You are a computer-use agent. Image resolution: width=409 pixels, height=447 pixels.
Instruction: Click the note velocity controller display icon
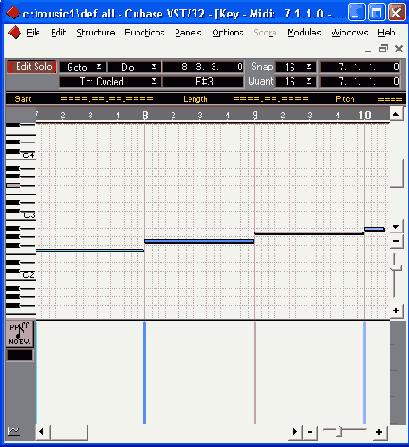(x=20, y=334)
